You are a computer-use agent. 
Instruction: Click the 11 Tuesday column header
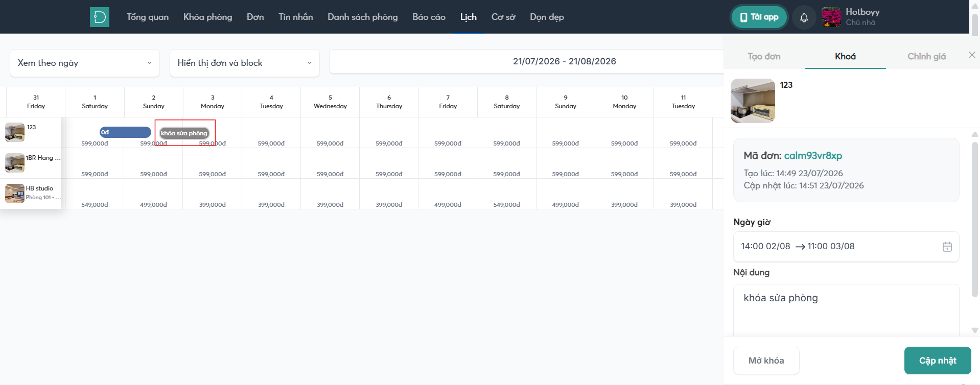[683, 102]
